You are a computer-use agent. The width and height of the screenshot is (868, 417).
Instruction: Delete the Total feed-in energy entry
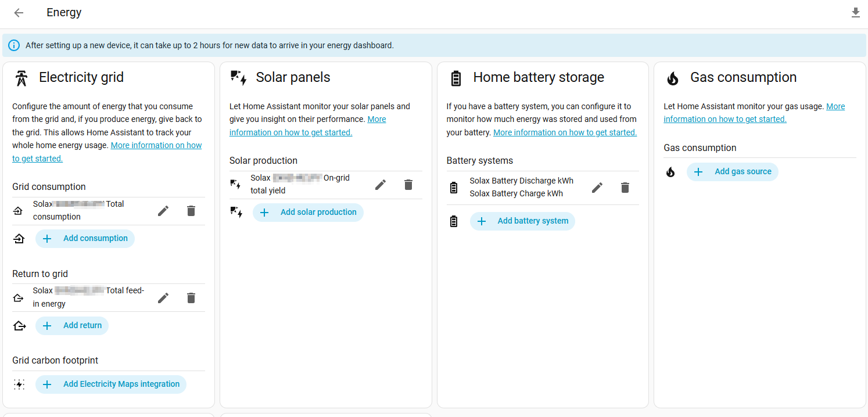pyautogui.click(x=191, y=298)
